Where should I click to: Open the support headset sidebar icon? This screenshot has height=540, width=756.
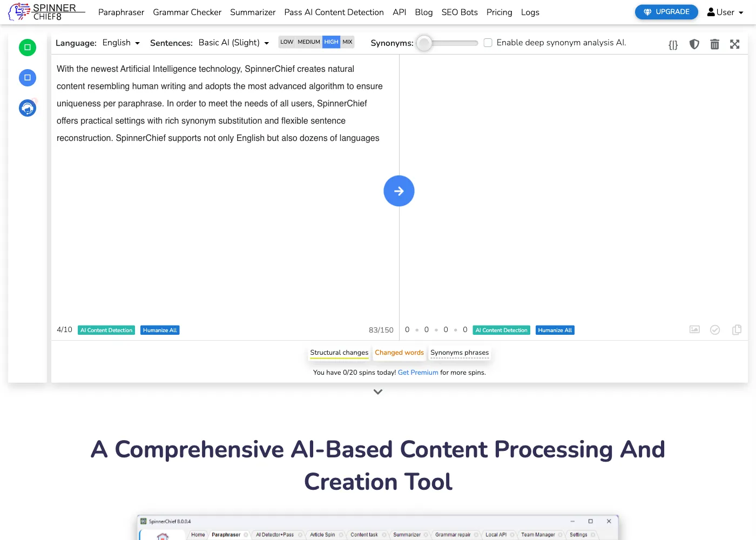point(28,108)
